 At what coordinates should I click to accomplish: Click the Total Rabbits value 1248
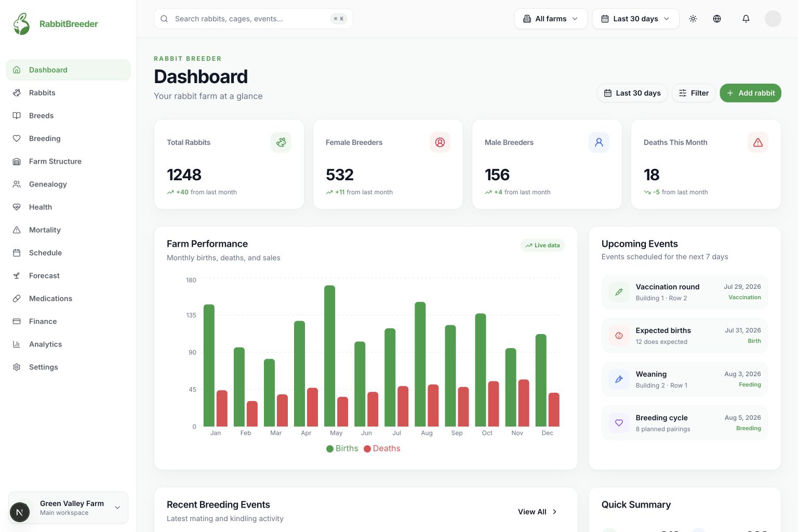[x=184, y=175]
